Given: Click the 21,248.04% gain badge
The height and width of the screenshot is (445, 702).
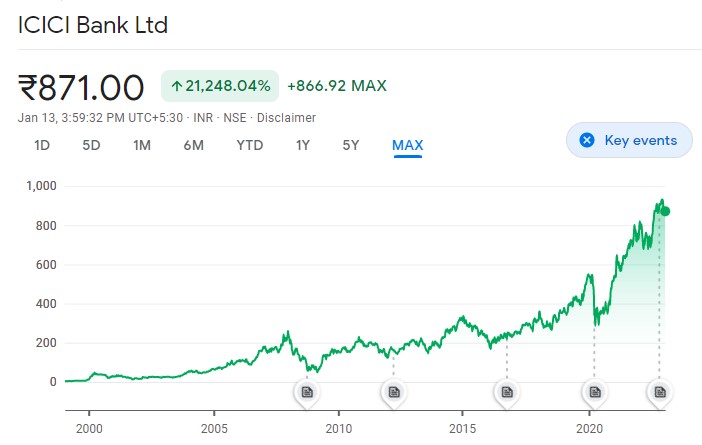Looking at the screenshot, I should (x=220, y=86).
